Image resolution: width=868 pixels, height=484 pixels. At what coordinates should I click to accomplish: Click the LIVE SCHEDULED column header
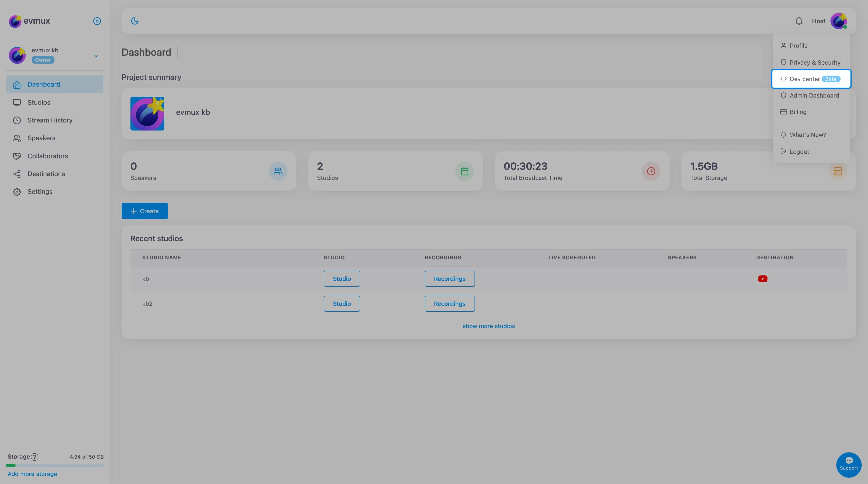[x=572, y=257]
